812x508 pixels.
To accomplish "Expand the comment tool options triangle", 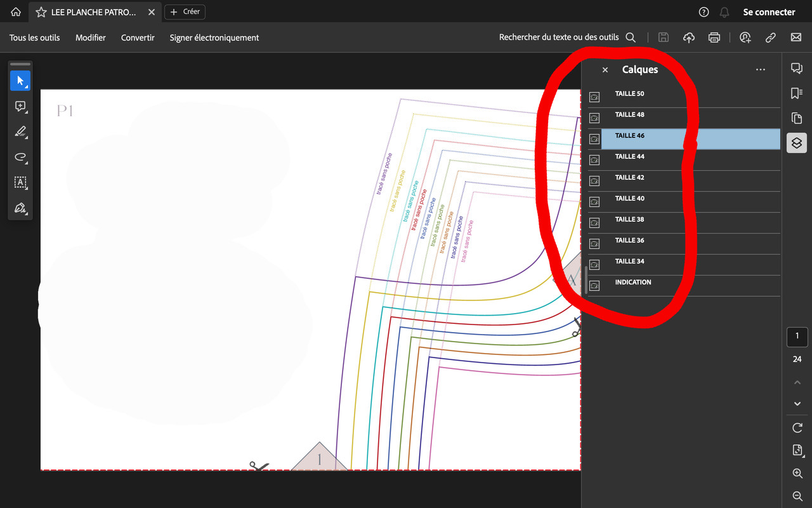I will pos(26,112).
